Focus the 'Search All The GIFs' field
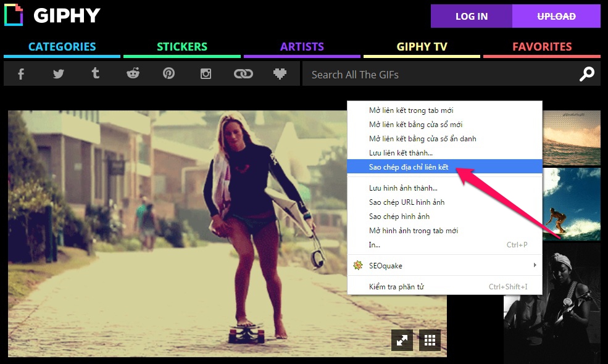This screenshot has height=364, width=608. click(438, 75)
